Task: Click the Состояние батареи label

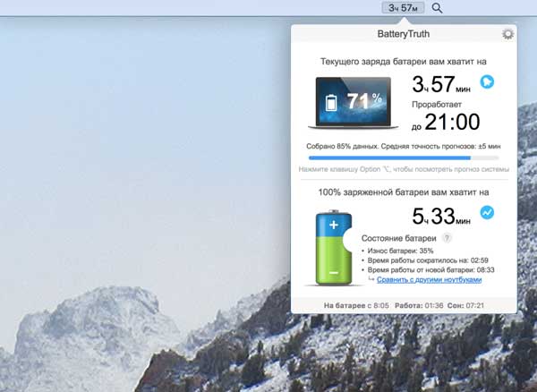Action: point(398,238)
